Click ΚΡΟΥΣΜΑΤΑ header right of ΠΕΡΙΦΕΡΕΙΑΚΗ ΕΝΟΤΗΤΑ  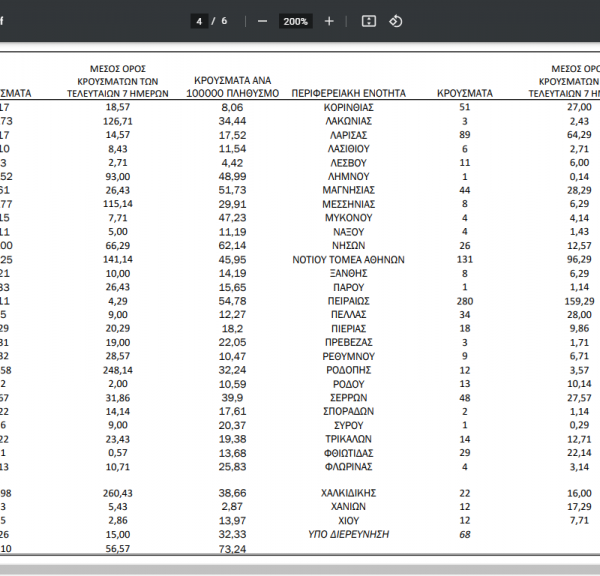click(x=465, y=93)
